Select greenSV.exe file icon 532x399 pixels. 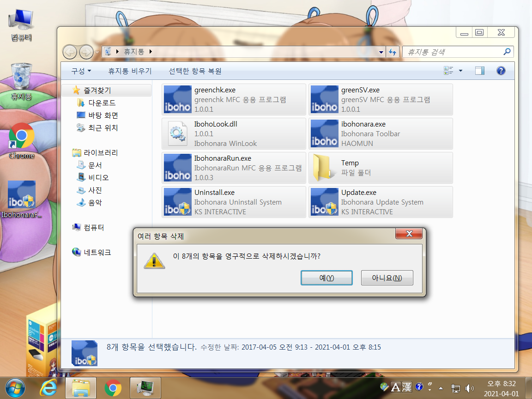(x=324, y=99)
